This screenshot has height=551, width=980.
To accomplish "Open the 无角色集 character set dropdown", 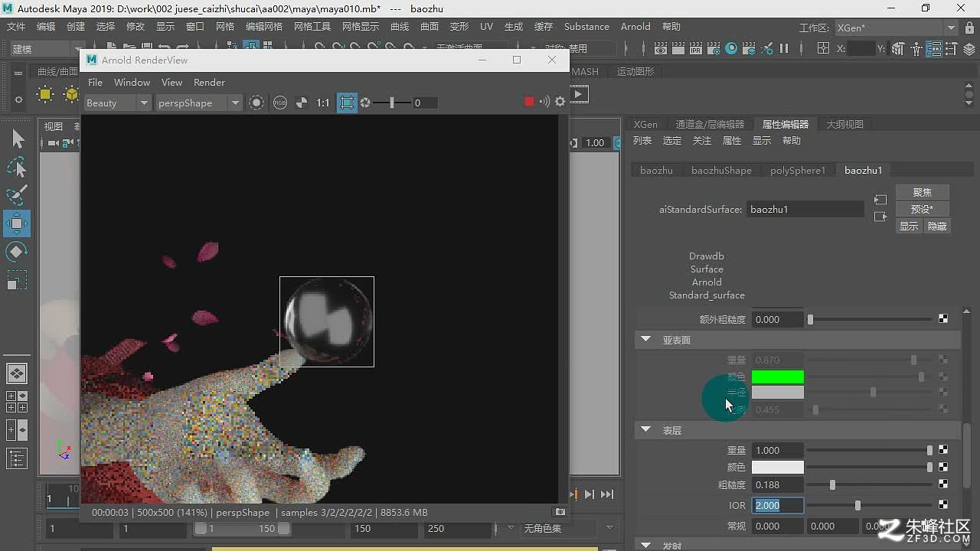I will click(568, 528).
